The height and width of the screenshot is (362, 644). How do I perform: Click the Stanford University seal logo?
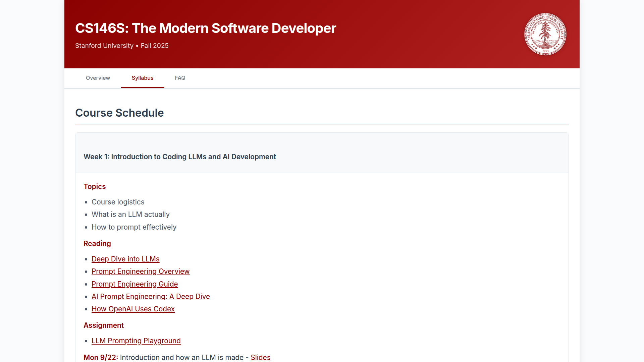coord(545,34)
